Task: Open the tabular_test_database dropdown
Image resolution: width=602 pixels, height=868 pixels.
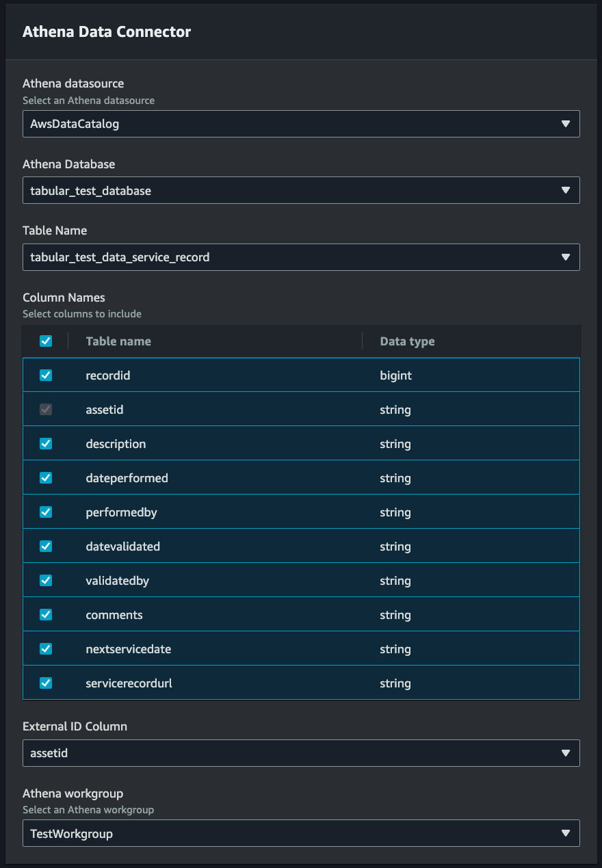Action: pos(301,190)
